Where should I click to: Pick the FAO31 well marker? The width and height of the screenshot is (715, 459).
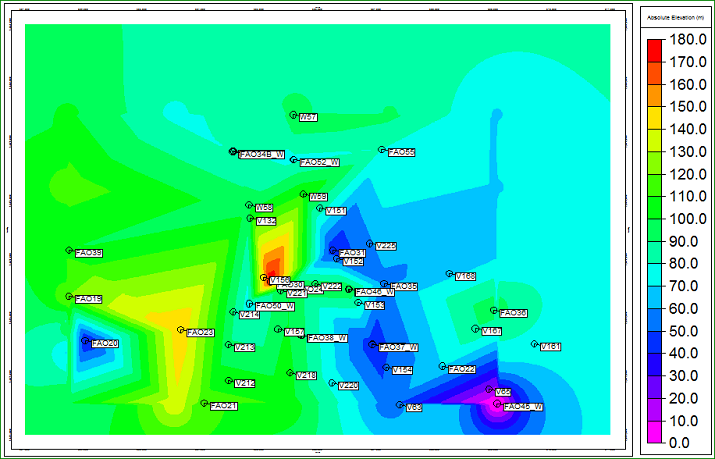[333, 251]
